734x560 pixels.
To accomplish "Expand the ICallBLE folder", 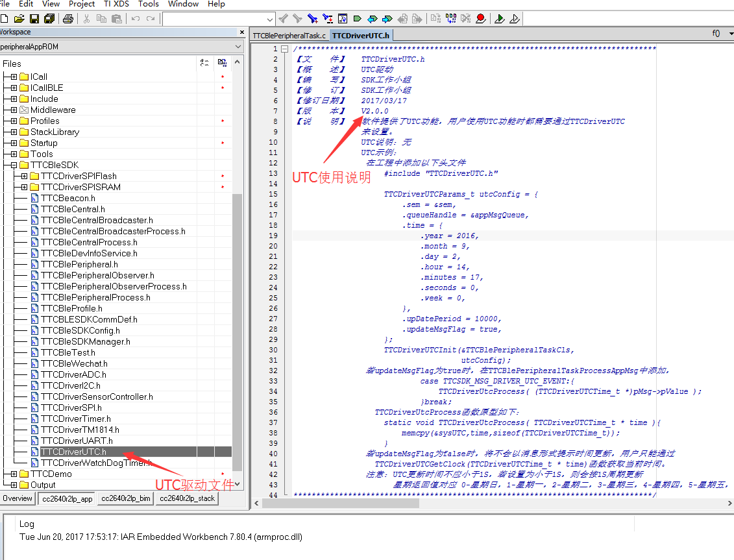I will [14, 88].
